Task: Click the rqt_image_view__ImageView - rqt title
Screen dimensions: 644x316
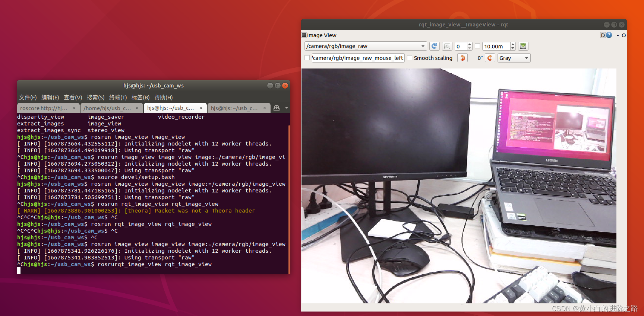Action: point(464,25)
